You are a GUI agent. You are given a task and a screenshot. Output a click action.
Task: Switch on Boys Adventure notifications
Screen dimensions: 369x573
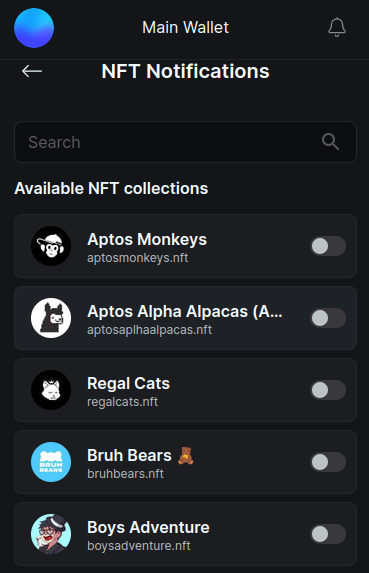click(328, 534)
